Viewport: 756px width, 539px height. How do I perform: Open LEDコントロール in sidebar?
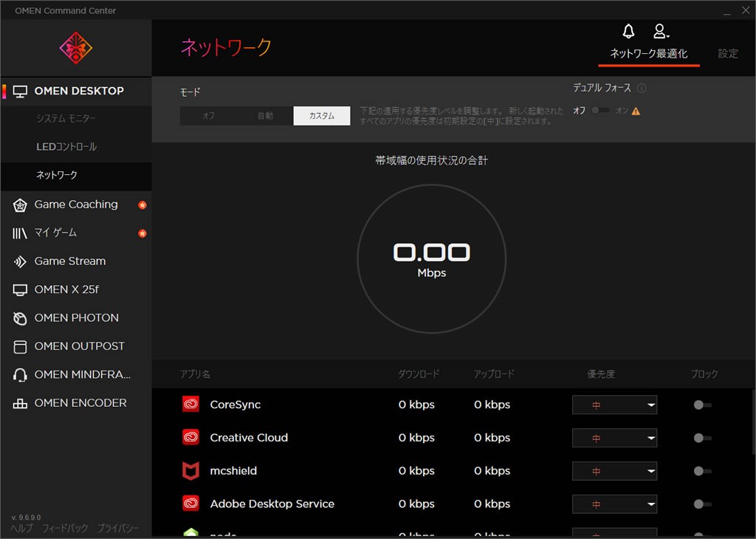[66, 146]
